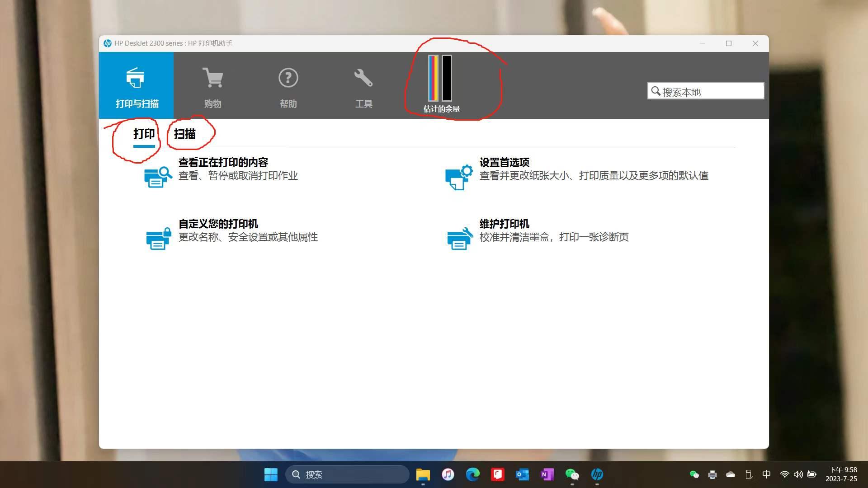Open Outlook from taskbar

(523, 474)
